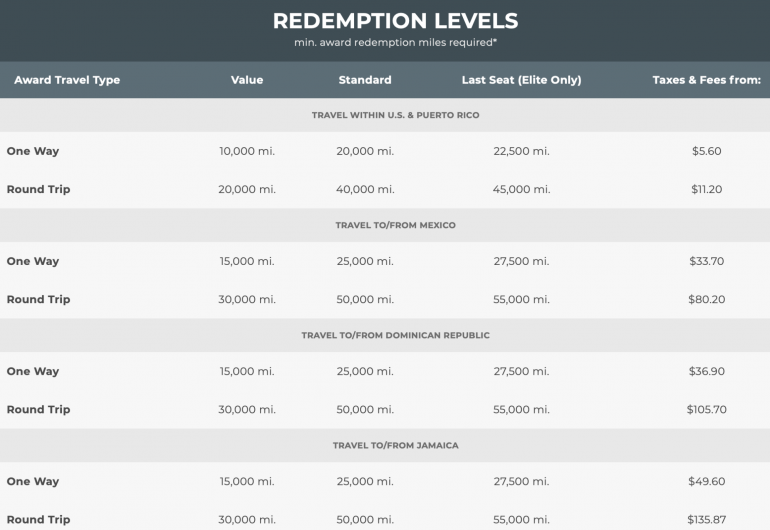Click the Award Travel Type column header
The image size is (770, 530).
[x=65, y=80]
